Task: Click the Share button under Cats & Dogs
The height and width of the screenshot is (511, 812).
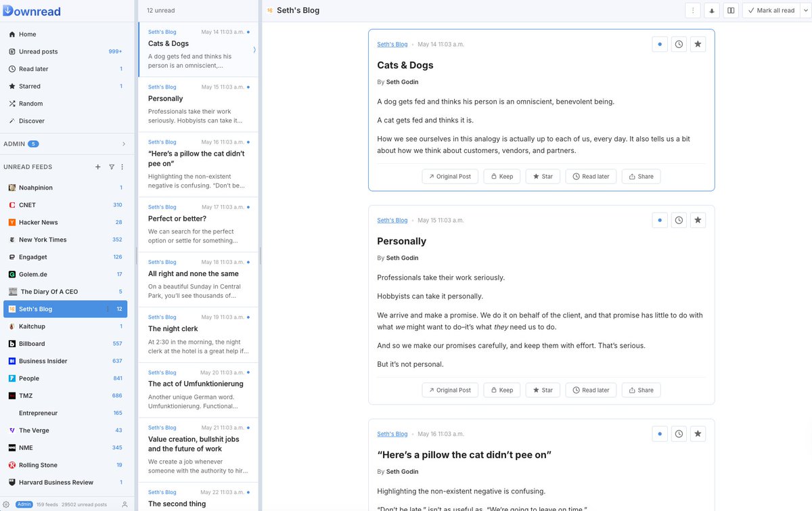Action: (x=641, y=177)
